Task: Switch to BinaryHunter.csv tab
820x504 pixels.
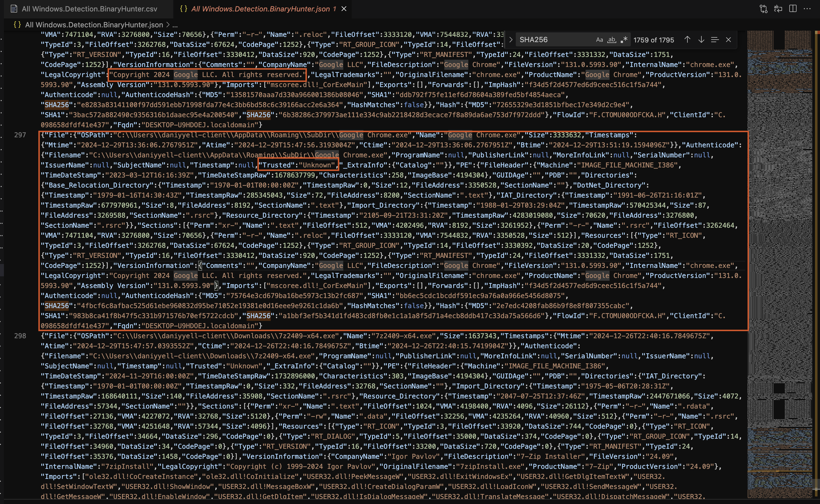Action: (x=89, y=9)
